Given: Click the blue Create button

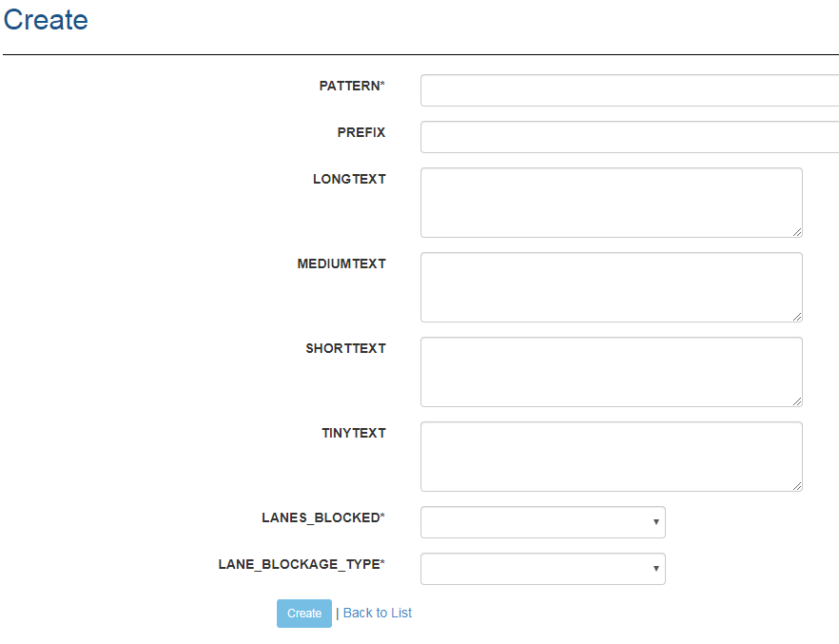Looking at the screenshot, I should [x=304, y=614].
